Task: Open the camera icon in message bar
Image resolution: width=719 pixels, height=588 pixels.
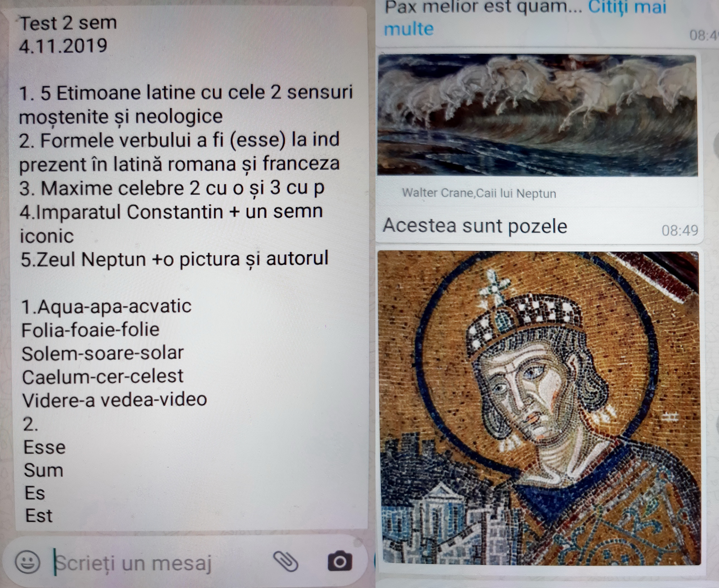Action: [x=340, y=561]
